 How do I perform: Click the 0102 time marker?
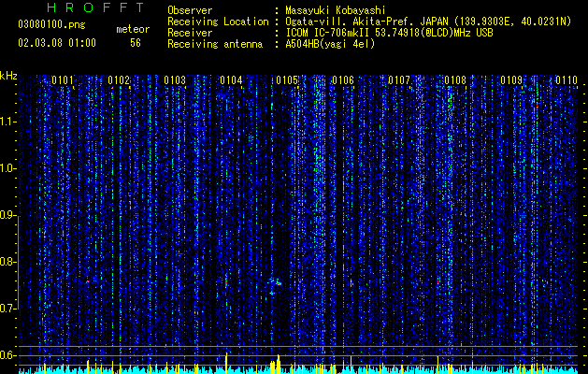(x=119, y=80)
